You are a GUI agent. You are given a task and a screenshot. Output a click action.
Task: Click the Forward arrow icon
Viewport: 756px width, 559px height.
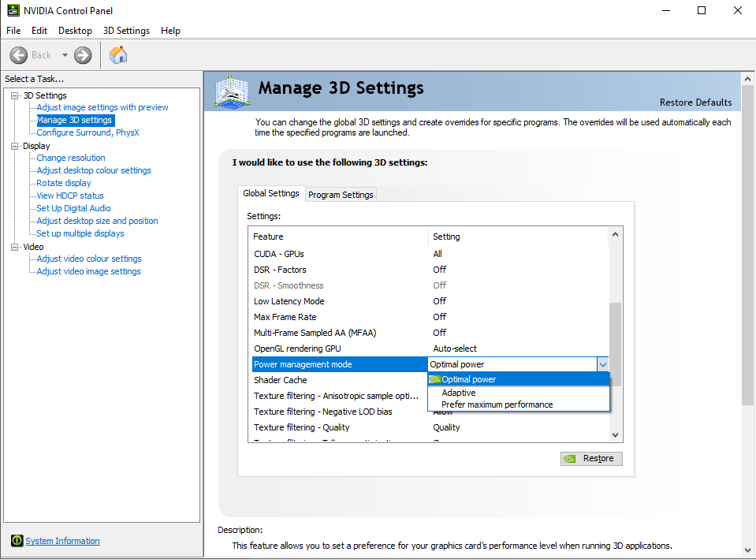pyautogui.click(x=83, y=55)
